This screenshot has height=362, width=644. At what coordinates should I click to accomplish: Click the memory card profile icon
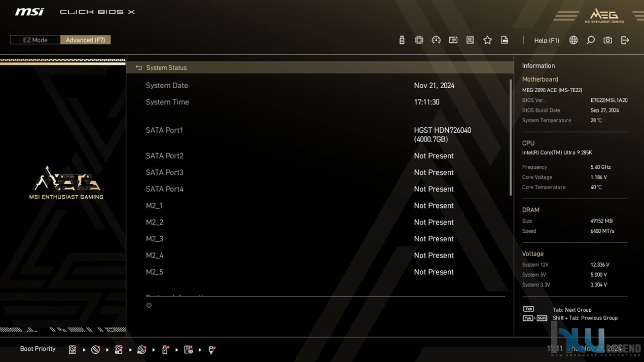coord(453,40)
